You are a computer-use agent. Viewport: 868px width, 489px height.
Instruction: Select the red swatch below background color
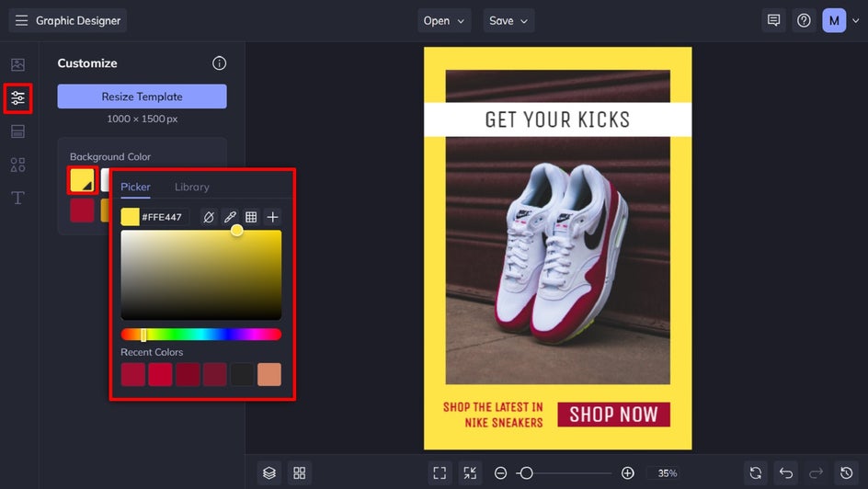pos(83,210)
